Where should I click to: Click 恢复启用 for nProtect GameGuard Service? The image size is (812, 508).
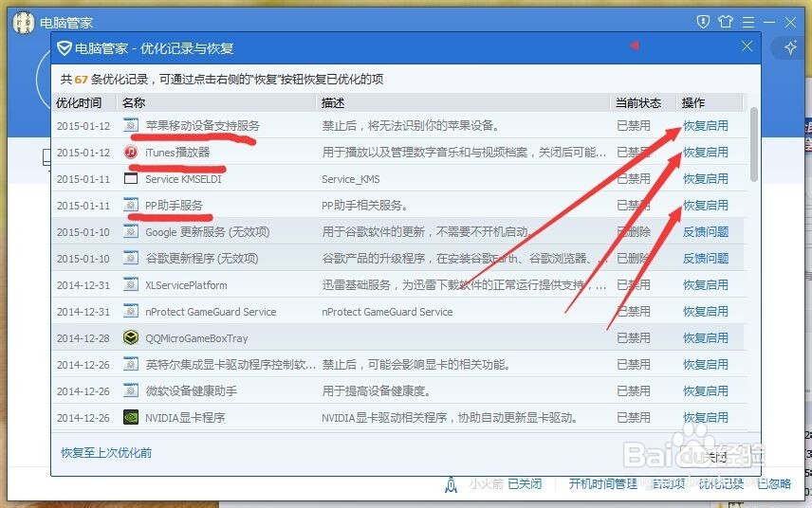click(706, 312)
